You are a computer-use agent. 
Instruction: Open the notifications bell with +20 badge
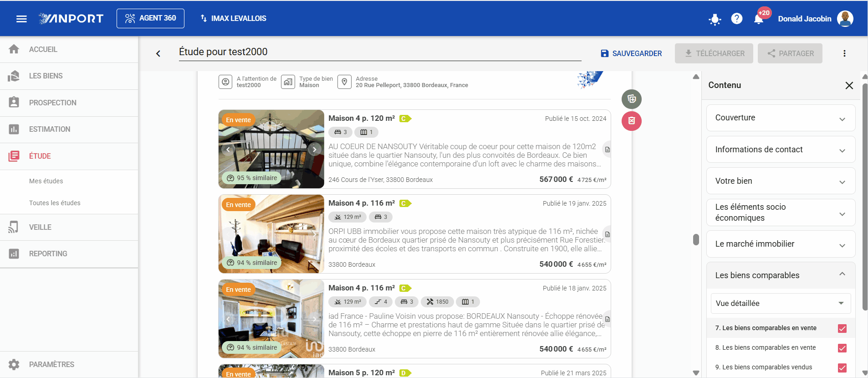759,19
